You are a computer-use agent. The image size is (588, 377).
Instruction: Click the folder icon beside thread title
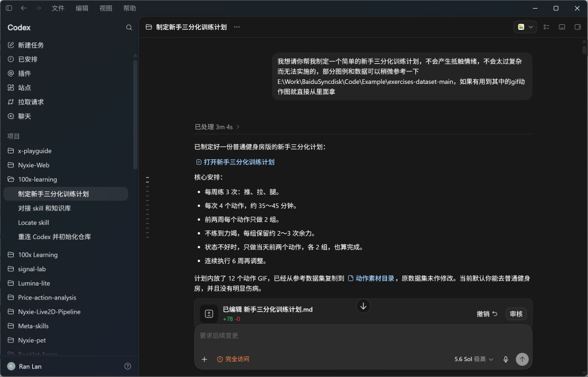tap(149, 27)
